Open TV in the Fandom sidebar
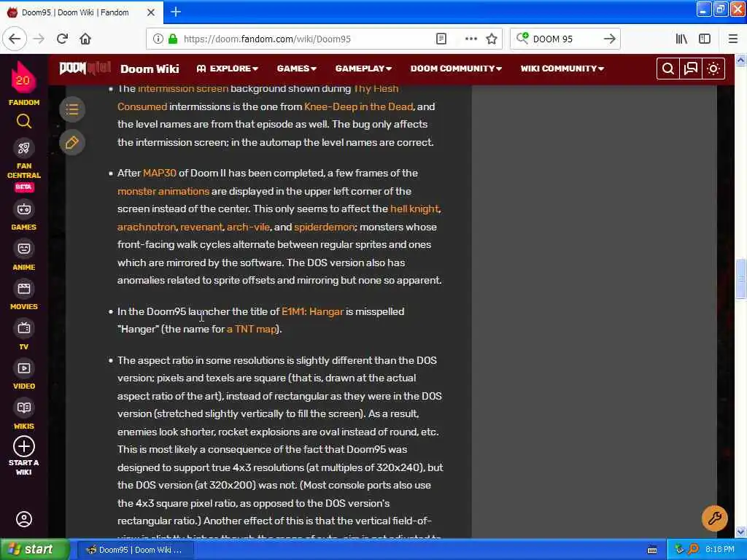This screenshot has height=560, width=747. tap(24, 335)
